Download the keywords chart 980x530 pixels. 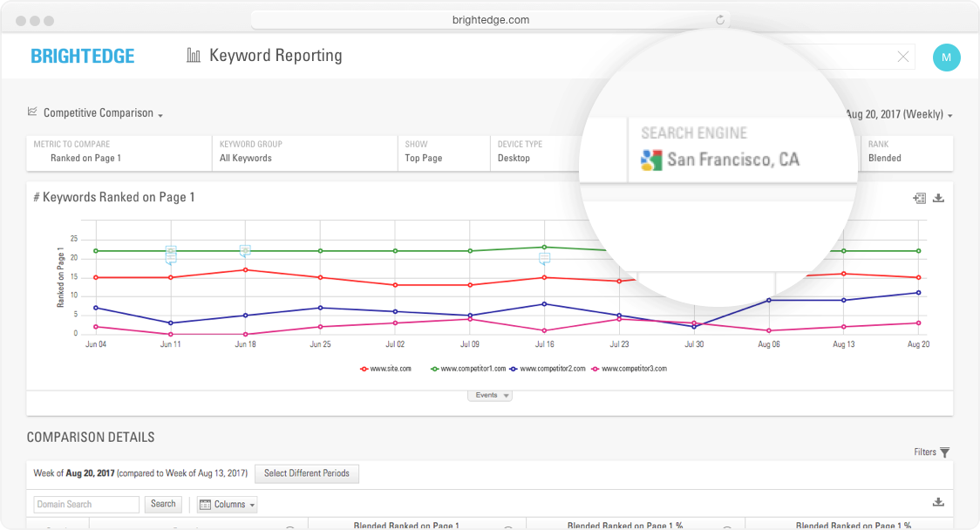[x=939, y=198]
